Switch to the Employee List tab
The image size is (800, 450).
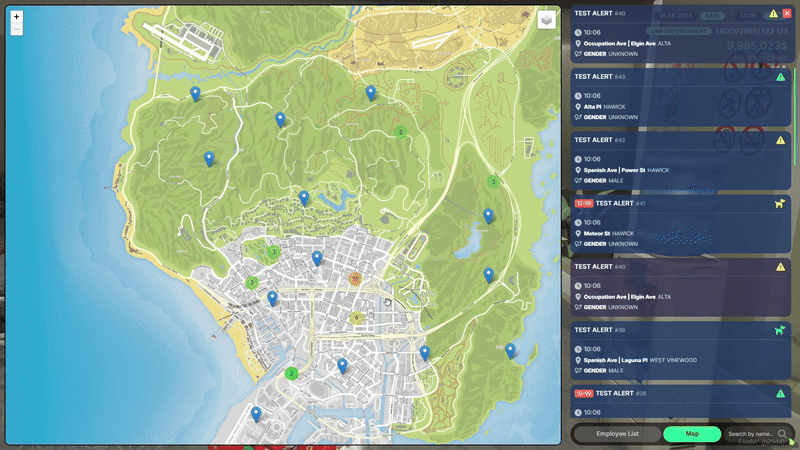[x=617, y=434]
